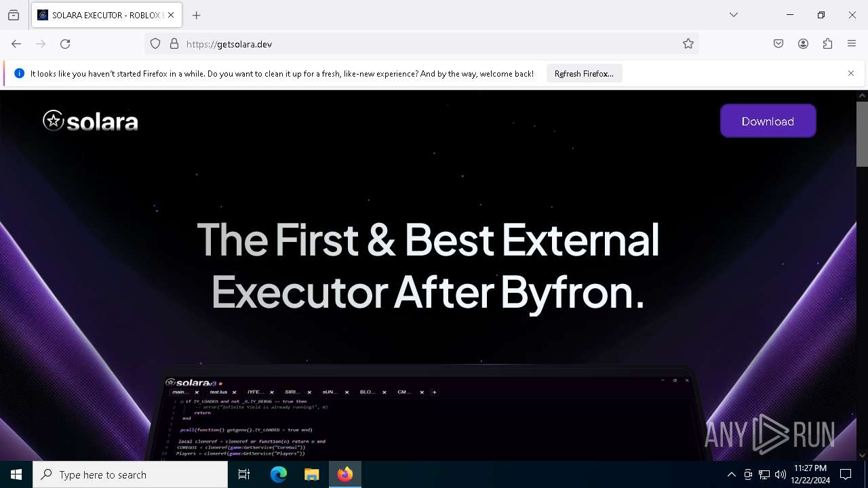Screen dimensions: 868x488
Task: Open the Save to Pocket icon
Action: point(778,44)
